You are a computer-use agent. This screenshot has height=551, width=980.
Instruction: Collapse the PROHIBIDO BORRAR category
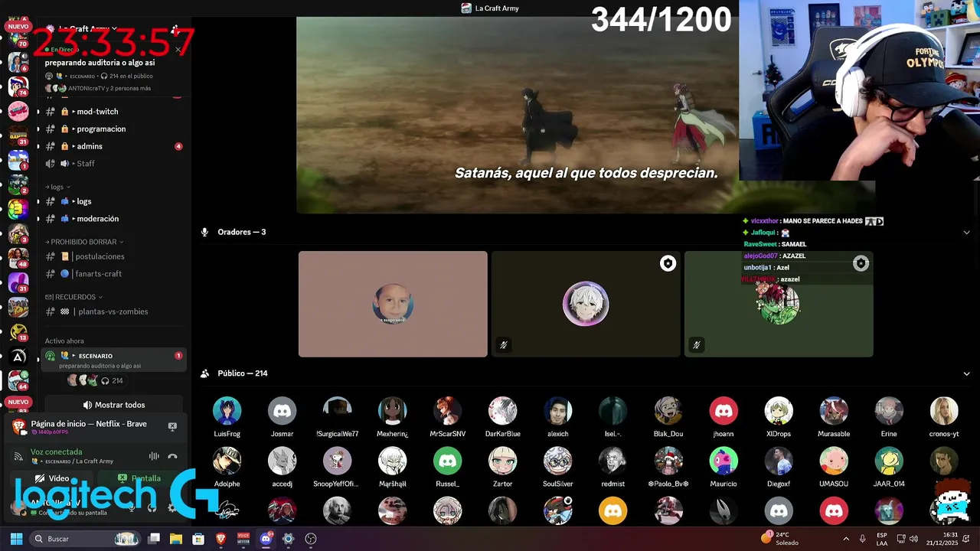point(84,242)
